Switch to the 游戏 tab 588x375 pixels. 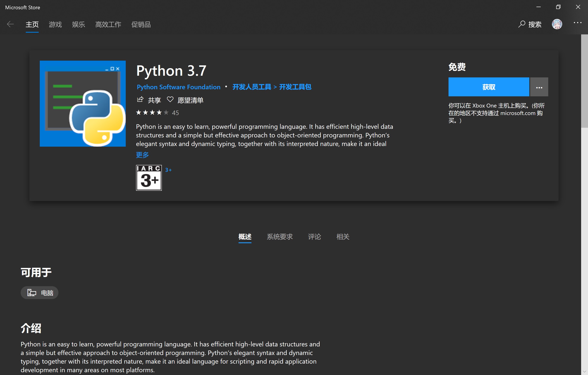55,25
